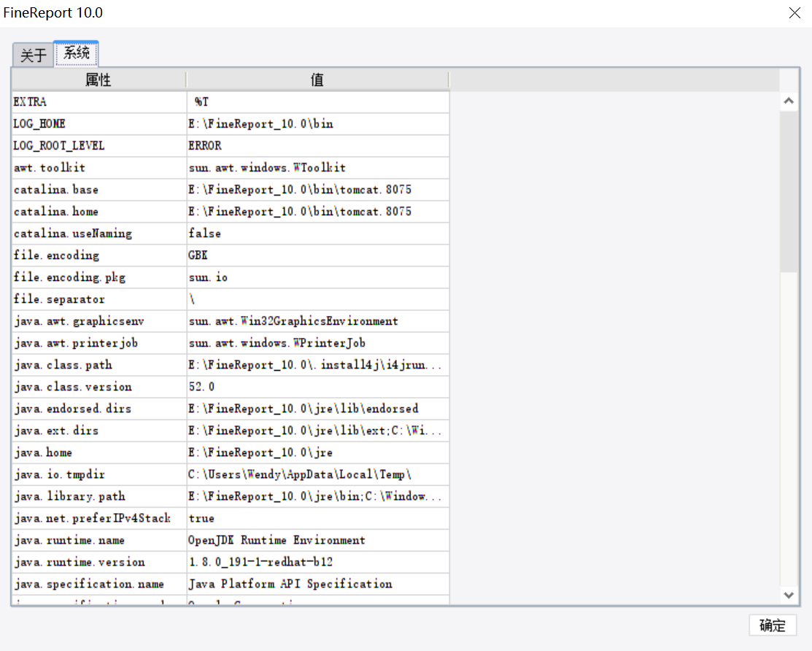The image size is (812, 651).
Task: Click the 确定 button
Action: pyautogui.click(x=772, y=625)
